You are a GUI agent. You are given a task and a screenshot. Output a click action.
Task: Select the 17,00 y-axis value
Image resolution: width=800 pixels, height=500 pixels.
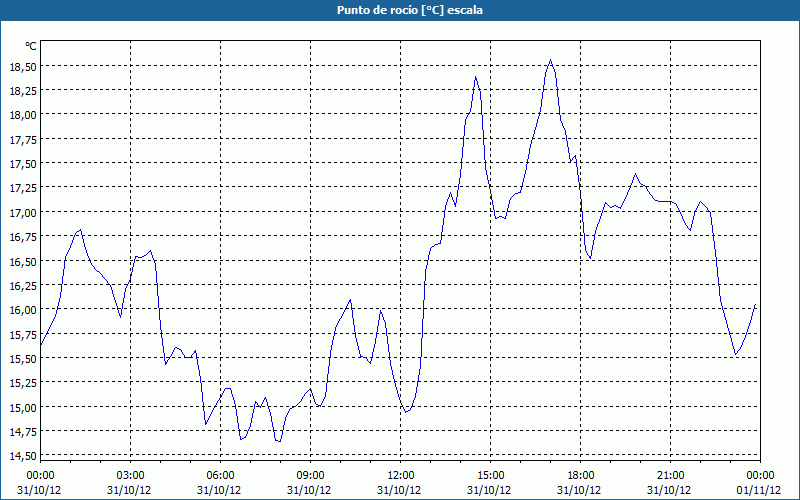tap(23, 213)
